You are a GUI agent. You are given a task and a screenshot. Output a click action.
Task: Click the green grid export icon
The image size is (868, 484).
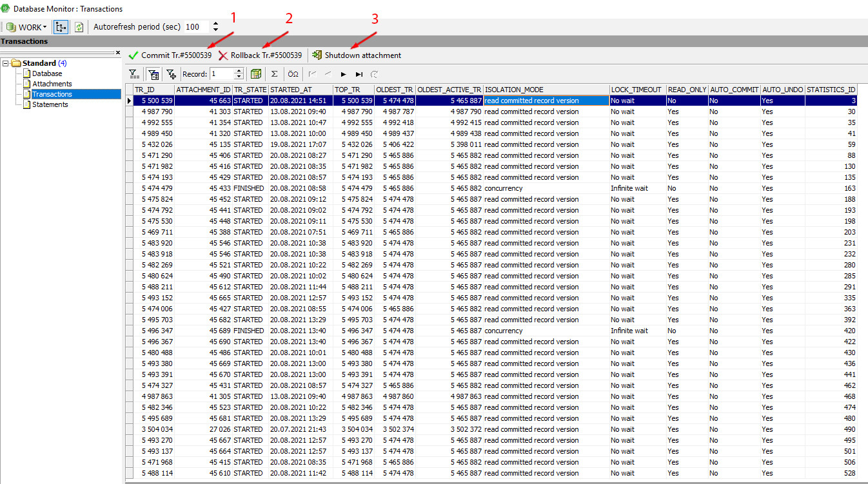click(x=256, y=74)
